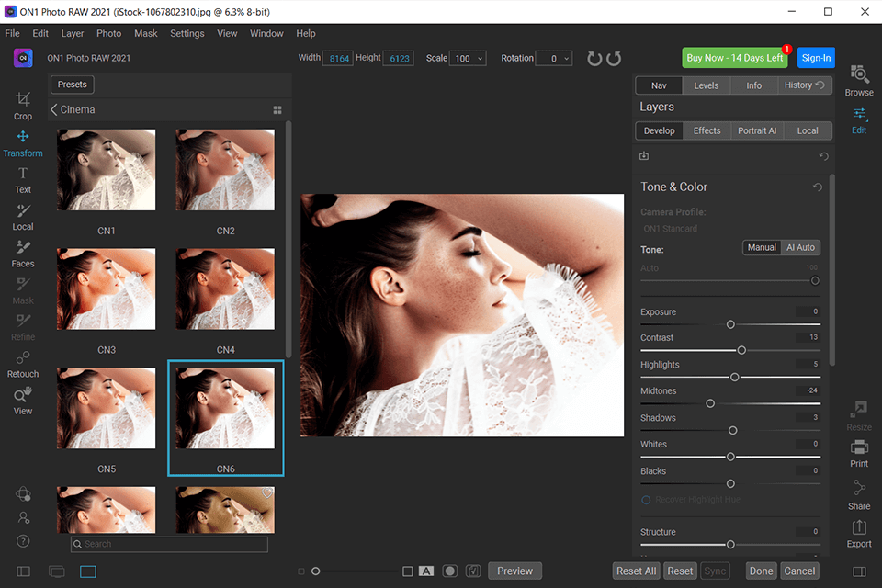
Task: Click the Reset All button
Action: 636,571
